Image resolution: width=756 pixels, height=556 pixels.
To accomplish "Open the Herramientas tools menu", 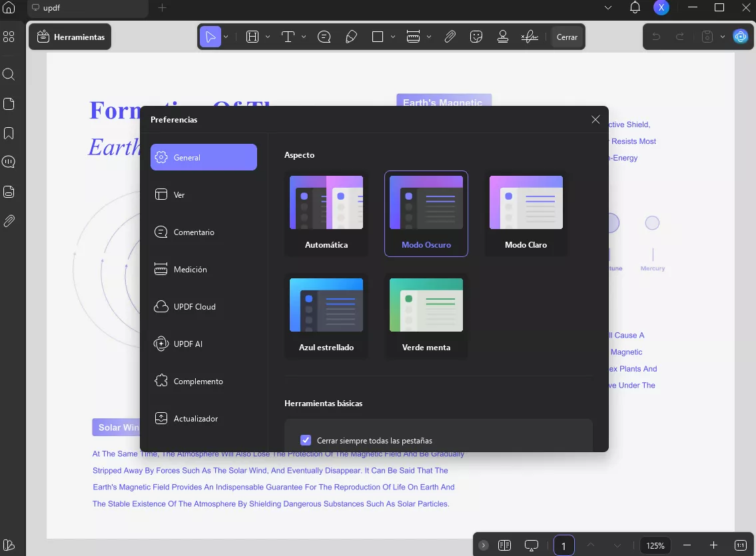I will pyautogui.click(x=71, y=37).
